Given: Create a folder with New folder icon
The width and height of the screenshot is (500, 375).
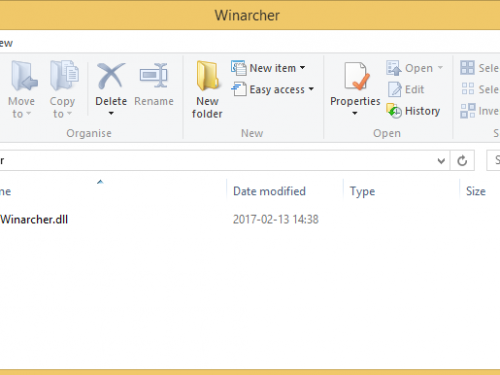Looking at the screenshot, I should click(208, 76).
